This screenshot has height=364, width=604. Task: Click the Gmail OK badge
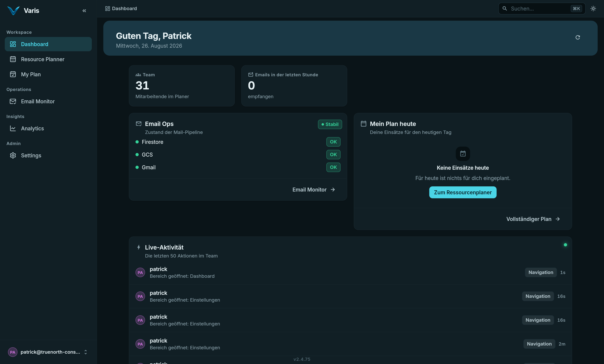coord(333,167)
